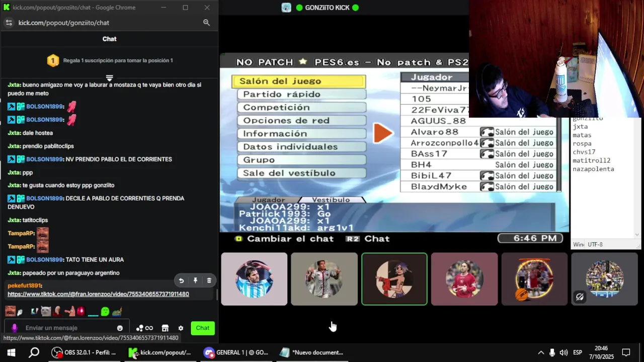Select Opciones de red menu option
The image size is (644, 362).
coord(301,120)
